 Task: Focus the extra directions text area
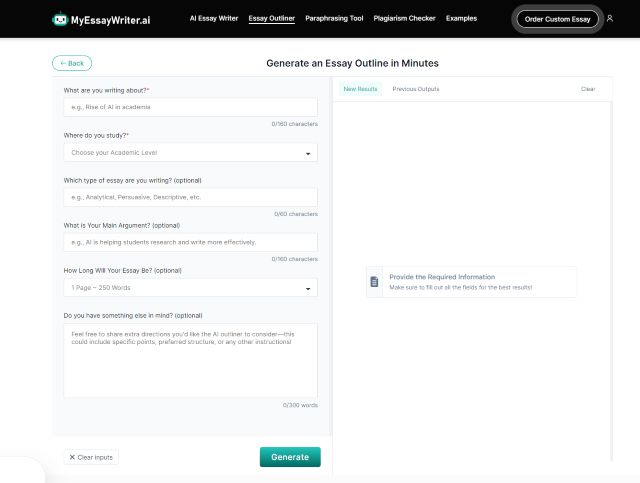[x=190, y=361]
